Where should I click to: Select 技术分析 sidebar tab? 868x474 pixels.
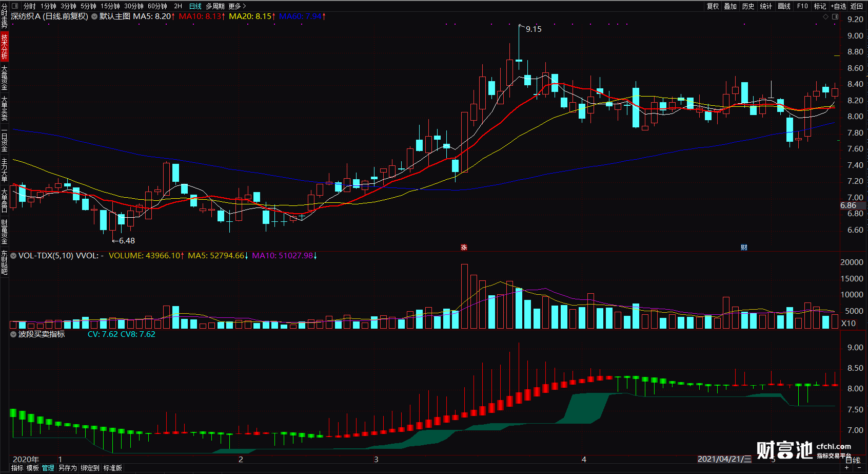(4, 46)
